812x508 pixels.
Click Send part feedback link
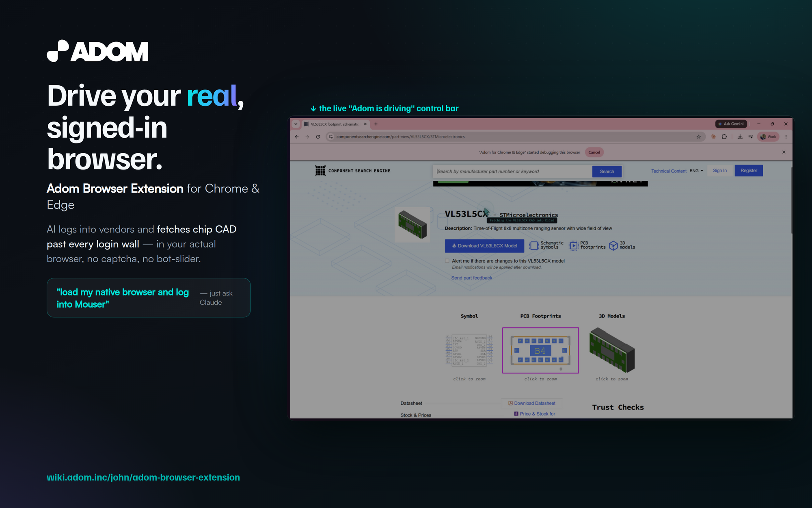pyautogui.click(x=472, y=278)
